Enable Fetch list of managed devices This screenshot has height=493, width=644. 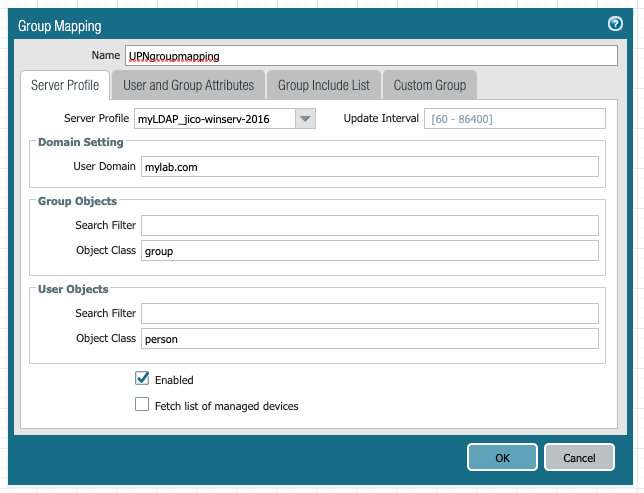click(x=142, y=405)
